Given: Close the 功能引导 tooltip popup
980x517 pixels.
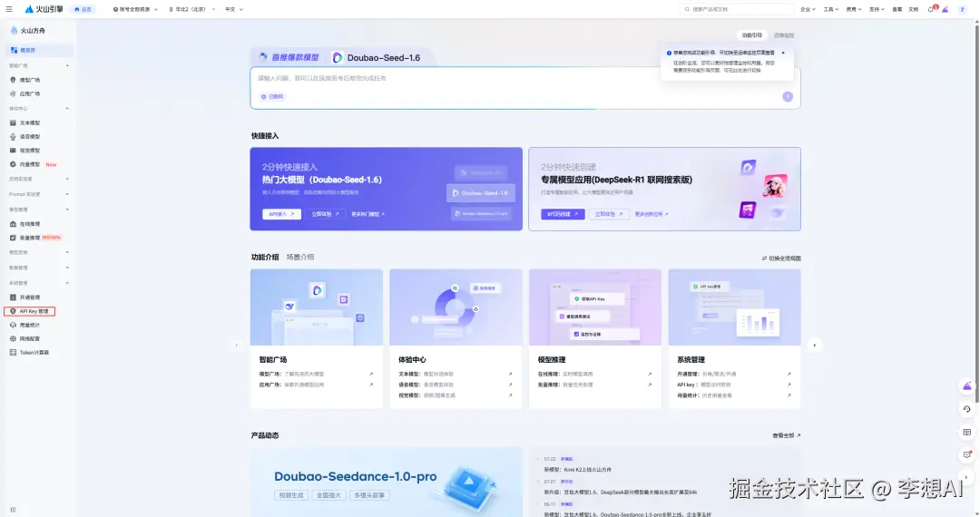Looking at the screenshot, I should pos(783,54).
